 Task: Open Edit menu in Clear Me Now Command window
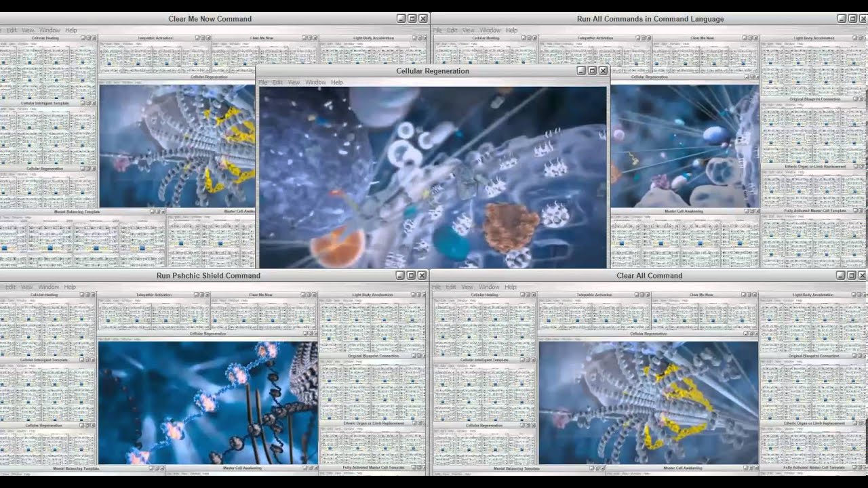11,30
